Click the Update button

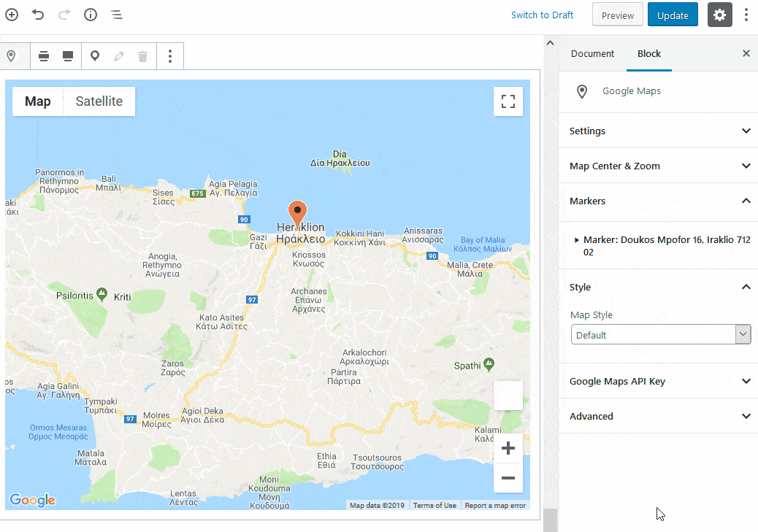pos(673,15)
